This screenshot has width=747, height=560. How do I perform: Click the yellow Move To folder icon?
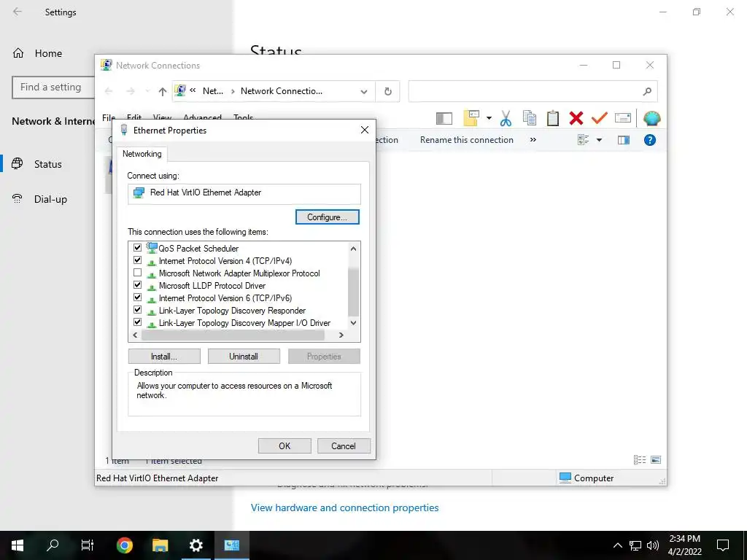471,118
